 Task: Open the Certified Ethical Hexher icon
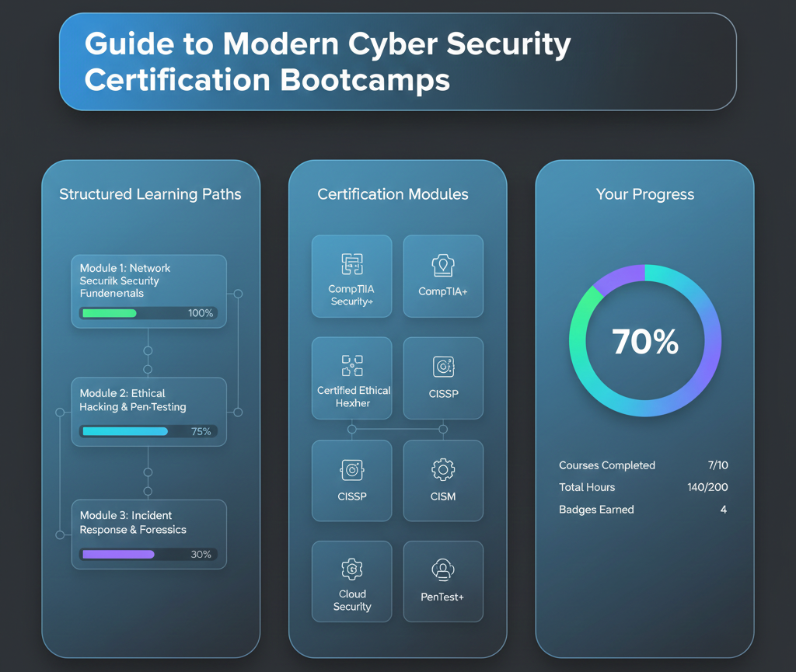[352, 365]
